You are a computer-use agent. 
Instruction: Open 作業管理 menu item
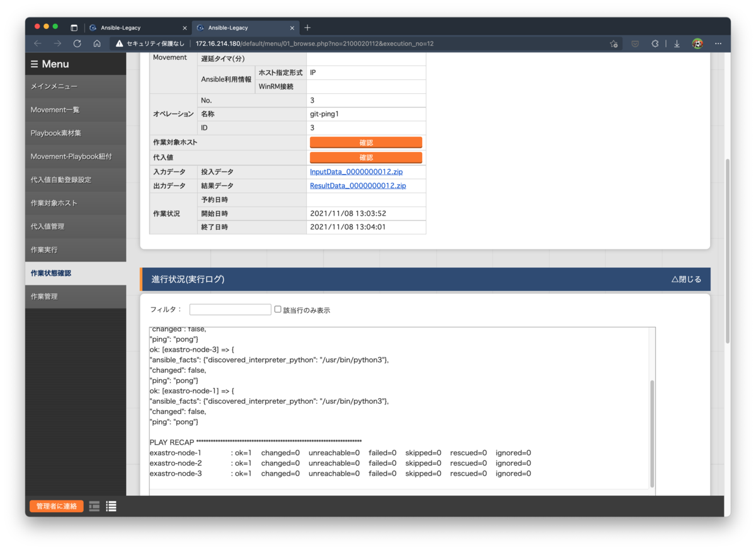point(76,296)
